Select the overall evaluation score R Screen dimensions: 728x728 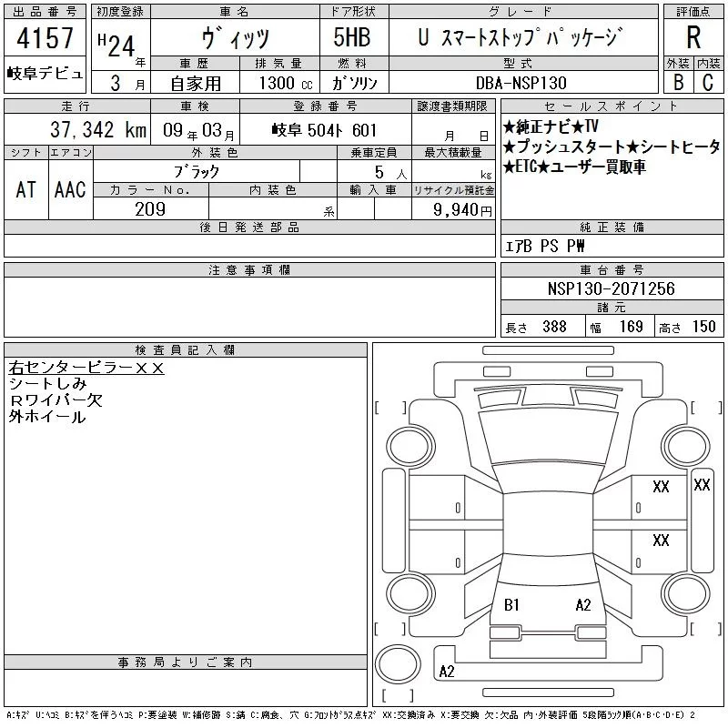693,37
